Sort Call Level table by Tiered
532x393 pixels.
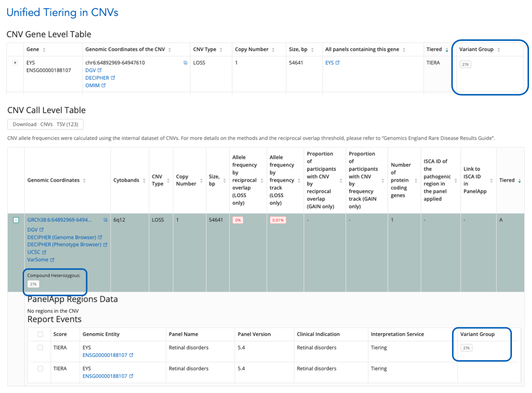click(x=519, y=180)
